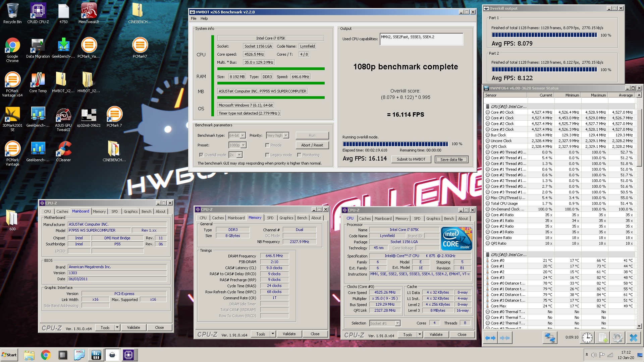Show hidden tray icons arrow
The height and width of the screenshot is (362, 644).
pos(587,354)
